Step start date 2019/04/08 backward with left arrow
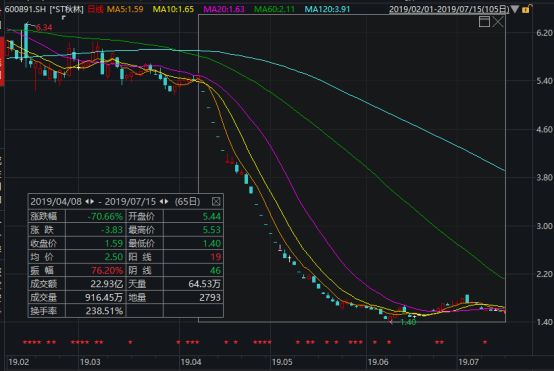The width and height of the screenshot is (554, 371). click(87, 201)
